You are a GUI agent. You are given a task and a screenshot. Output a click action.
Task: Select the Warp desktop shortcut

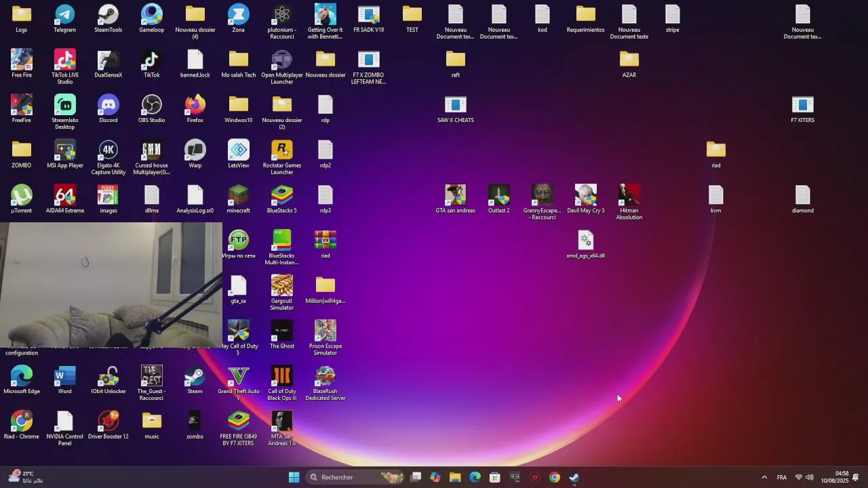point(195,154)
